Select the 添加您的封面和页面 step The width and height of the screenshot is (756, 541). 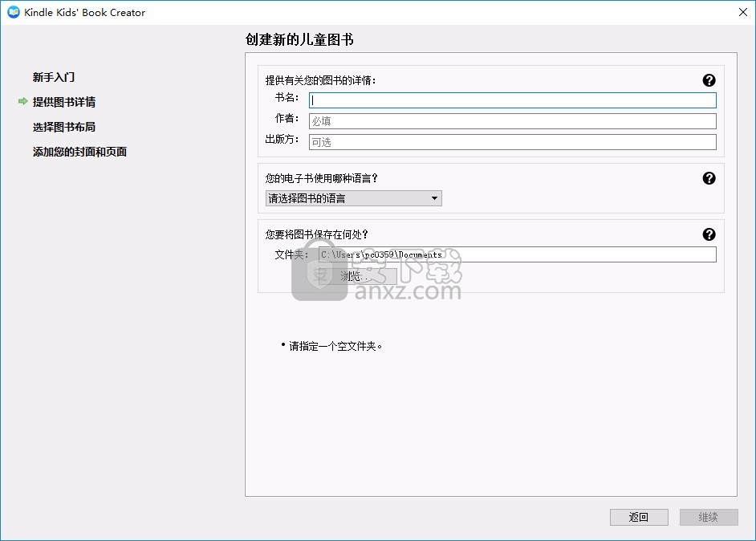pyautogui.click(x=79, y=152)
